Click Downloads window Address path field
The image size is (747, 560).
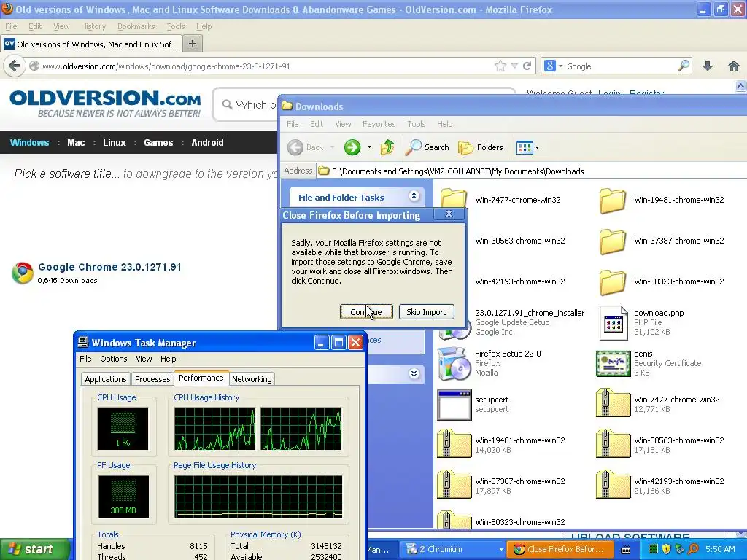click(x=531, y=171)
